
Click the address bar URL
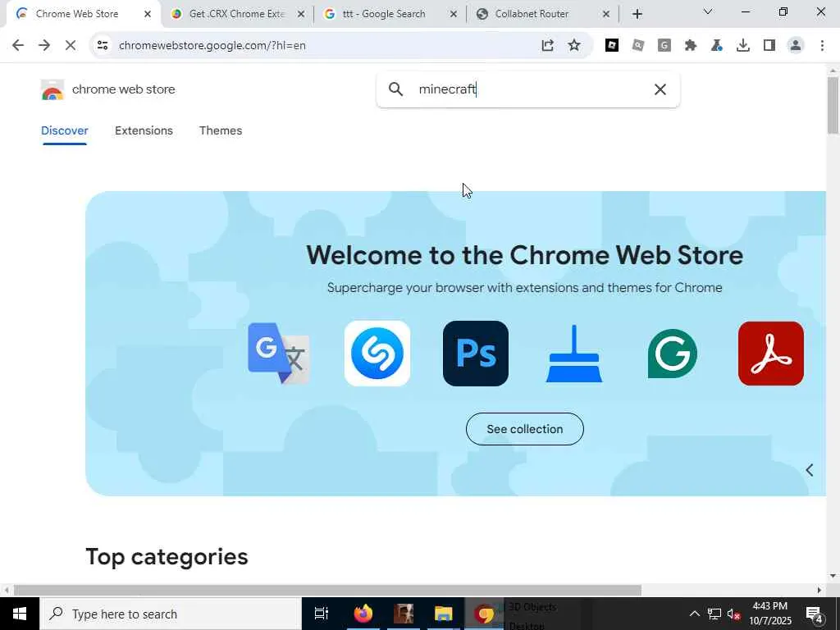pyautogui.click(x=212, y=46)
